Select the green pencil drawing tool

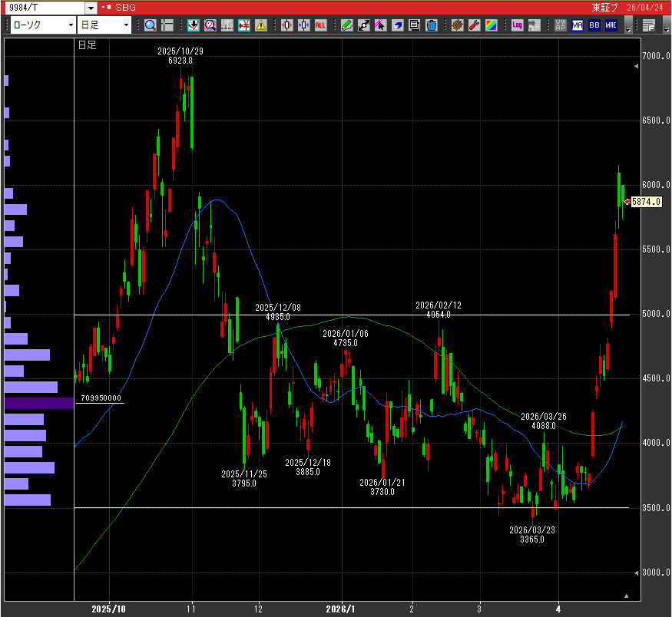point(346,25)
